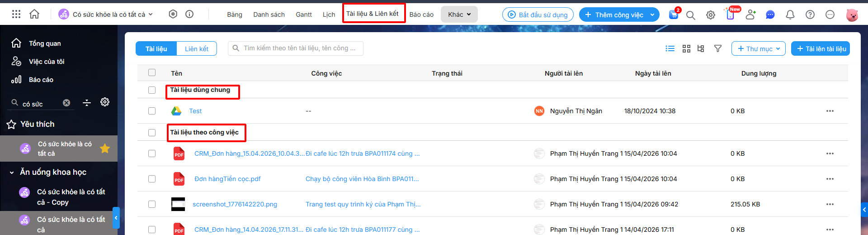The height and width of the screenshot is (235, 868).
Task: Tick checkbox for screenshot_1776142220.png
Action: [x=152, y=204]
